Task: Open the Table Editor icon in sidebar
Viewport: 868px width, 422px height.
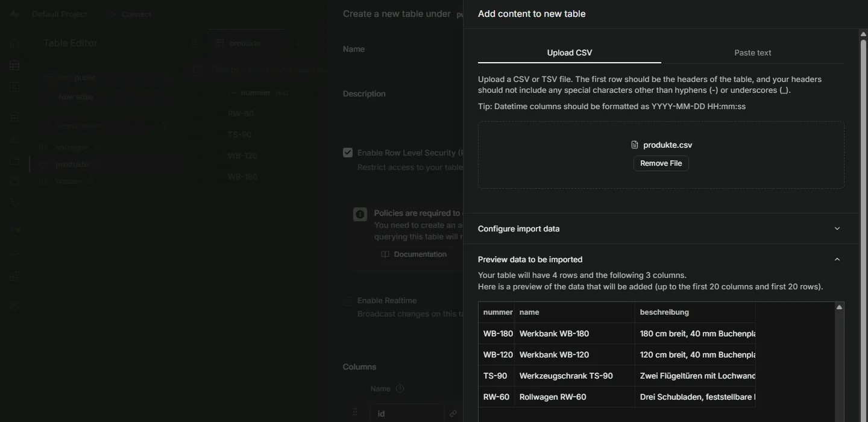Action: pos(14,65)
